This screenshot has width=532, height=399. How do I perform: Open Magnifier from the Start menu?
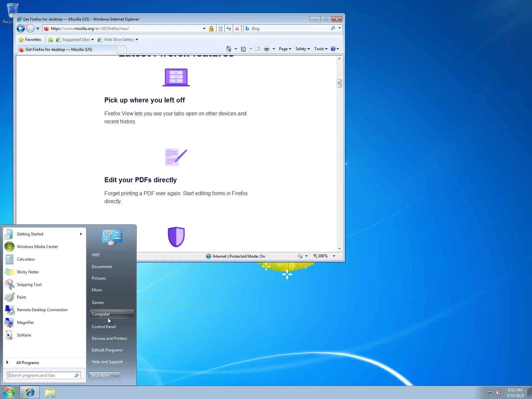tap(45, 323)
